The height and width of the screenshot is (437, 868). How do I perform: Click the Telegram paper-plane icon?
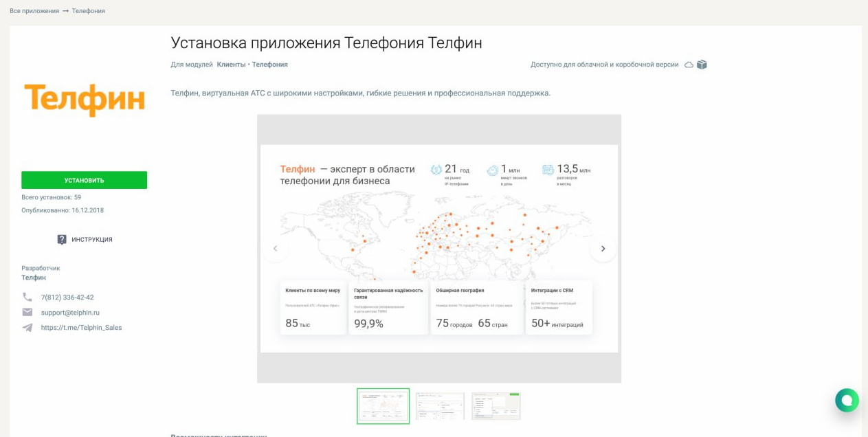(27, 327)
